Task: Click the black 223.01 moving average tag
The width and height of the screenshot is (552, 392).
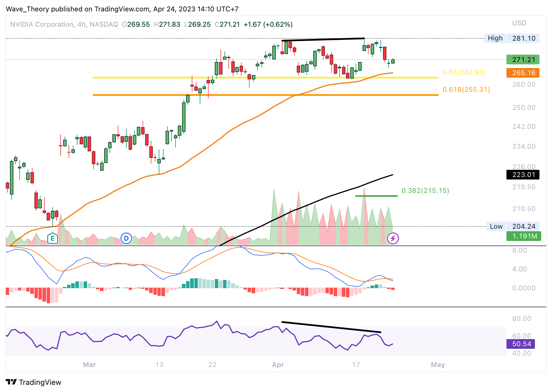Action: pos(523,175)
